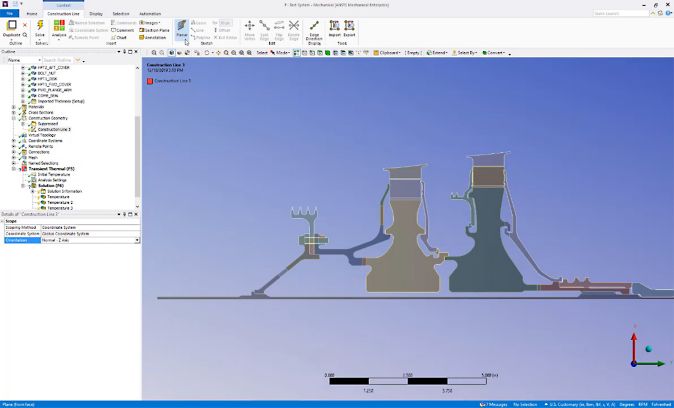
Task: Open the Select By dropdown
Action: 465,52
